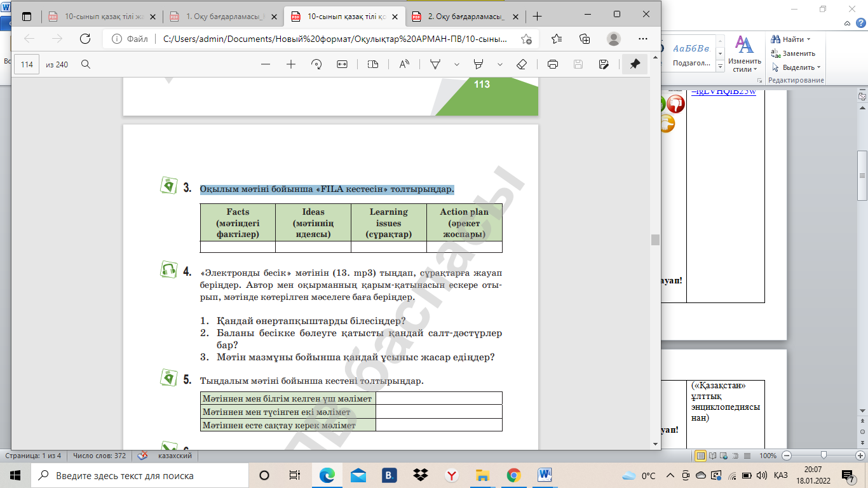
Task: Open Google Chrome from the taskbar
Action: (514, 475)
